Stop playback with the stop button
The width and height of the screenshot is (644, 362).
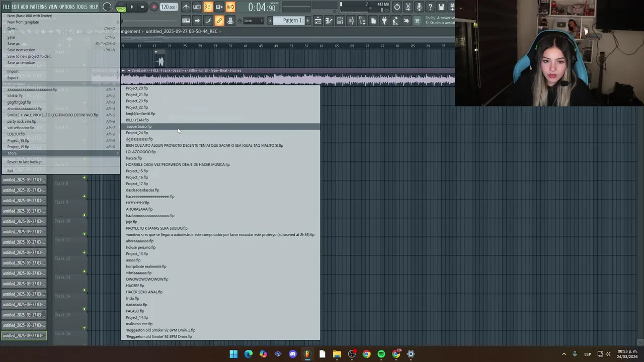pos(143,7)
